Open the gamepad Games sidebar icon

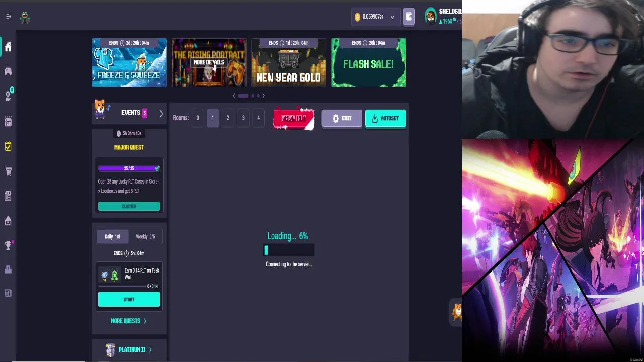pyautogui.click(x=8, y=71)
